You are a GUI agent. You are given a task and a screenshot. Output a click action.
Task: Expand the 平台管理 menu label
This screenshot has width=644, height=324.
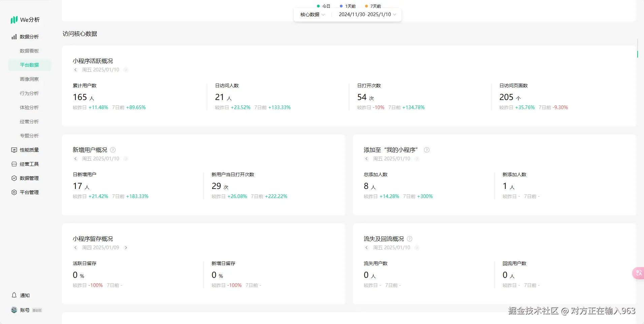(29, 192)
